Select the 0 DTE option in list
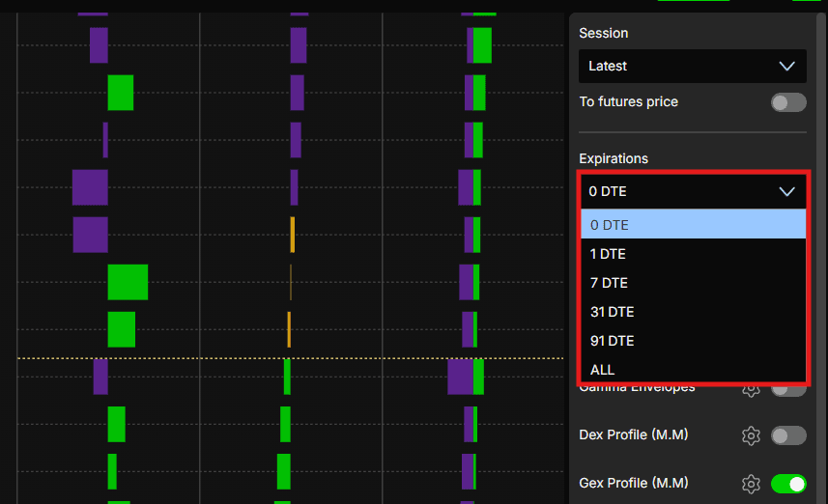The height and width of the screenshot is (504, 828). point(693,224)
